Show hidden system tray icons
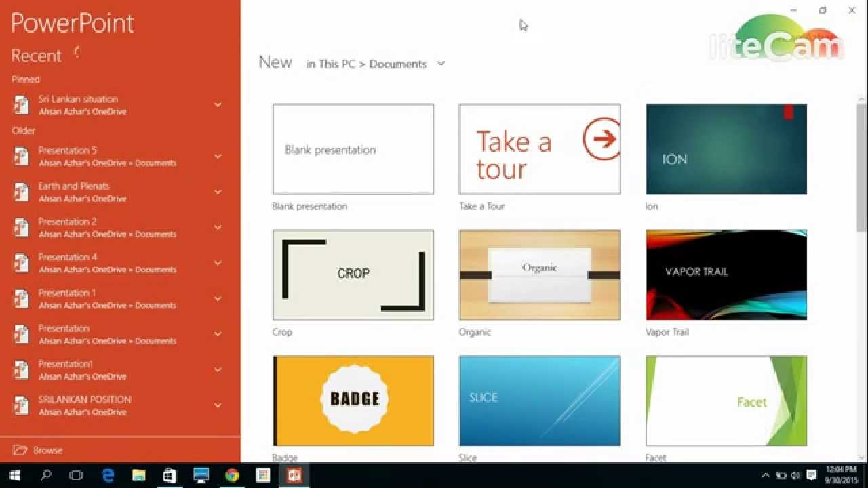The height and width of the screenshot is (488, 868). [x=766, y=475]
